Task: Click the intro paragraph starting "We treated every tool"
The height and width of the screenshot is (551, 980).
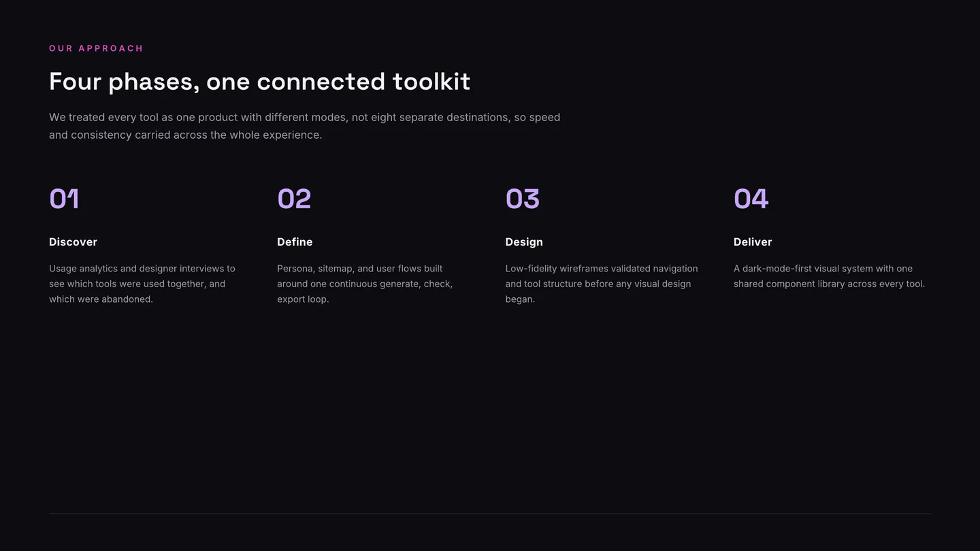Action: (x=305, y=126)
